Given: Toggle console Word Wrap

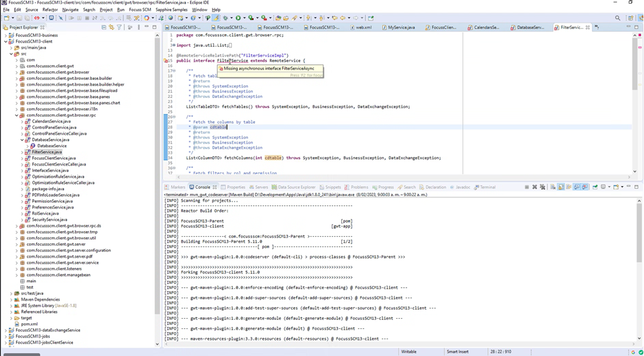Looking at the screenshot, I should (569, 187).
